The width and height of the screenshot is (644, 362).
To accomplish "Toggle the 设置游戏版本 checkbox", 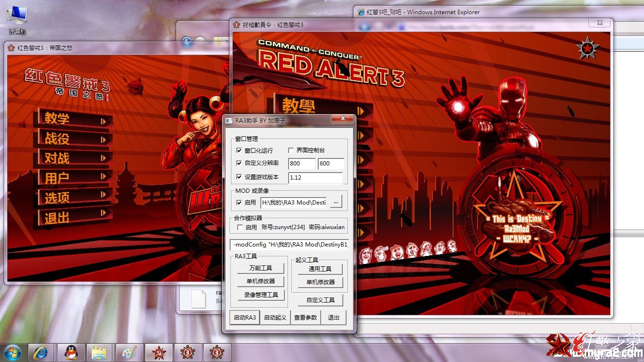I will coord(239,177).
